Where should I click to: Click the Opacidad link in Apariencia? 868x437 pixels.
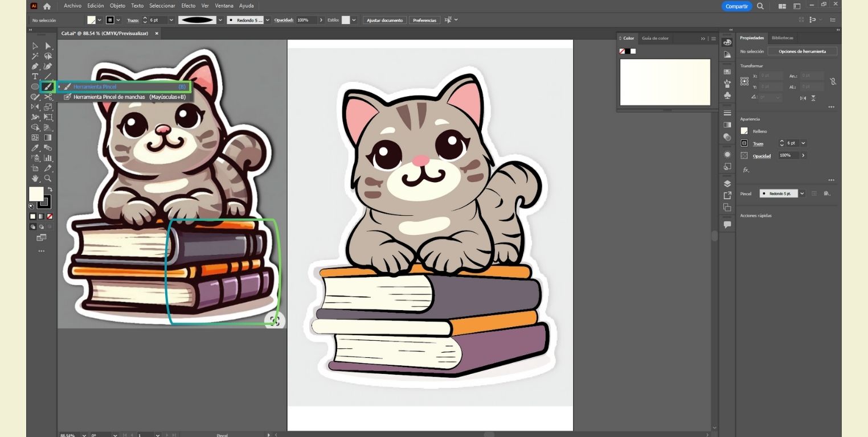pos(761,156)
